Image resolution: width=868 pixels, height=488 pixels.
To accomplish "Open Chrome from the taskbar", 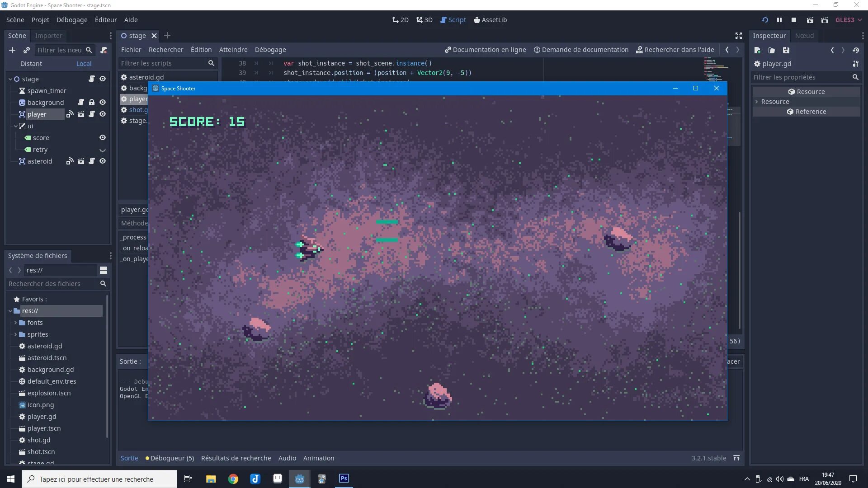I will (233, 479).
